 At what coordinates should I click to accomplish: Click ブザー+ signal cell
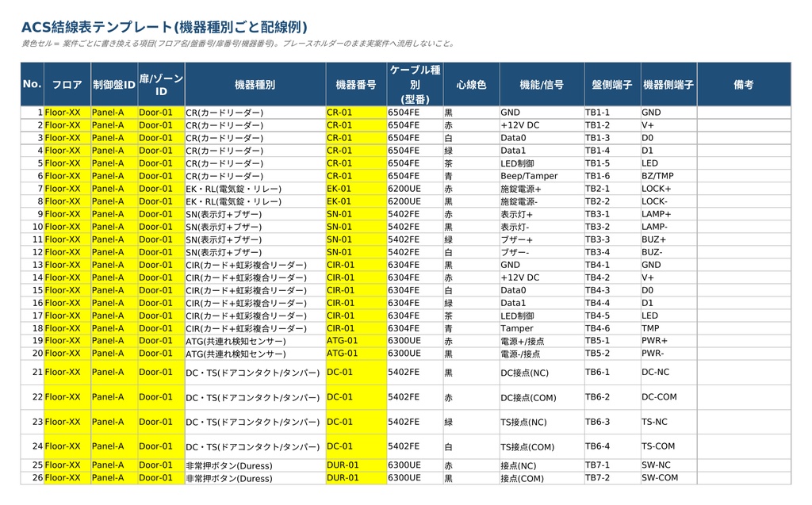click(x=542, y=239)
